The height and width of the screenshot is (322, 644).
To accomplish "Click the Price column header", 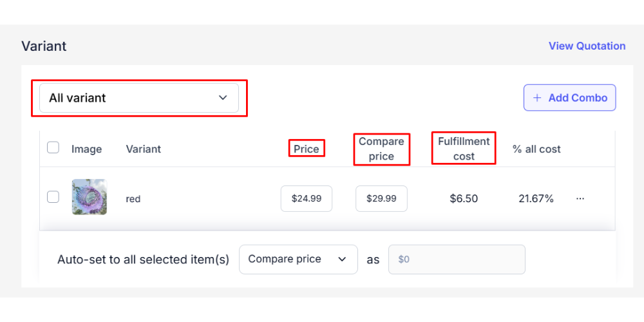I will [307, 149].
